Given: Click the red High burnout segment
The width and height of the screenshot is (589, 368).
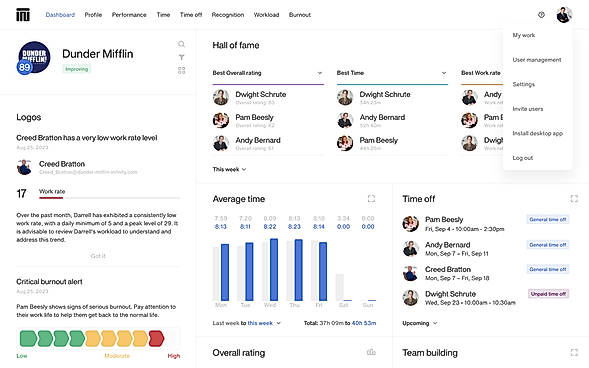Looking at the screenshot, I should (x=156, y=338).
